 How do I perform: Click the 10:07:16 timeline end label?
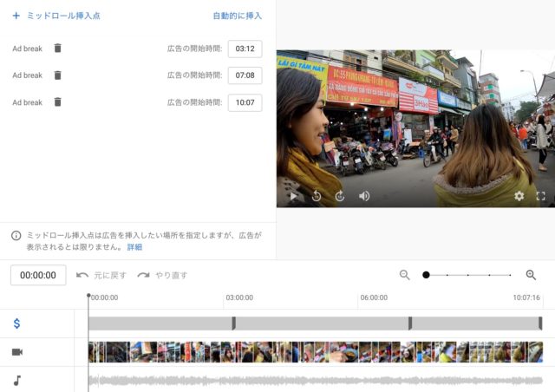pyautogui.click(x=526, y=297)
